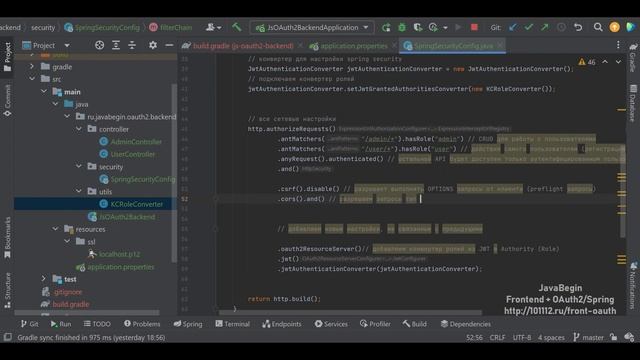
Task: Open the Problems tool window
Action: pos(142,324)
